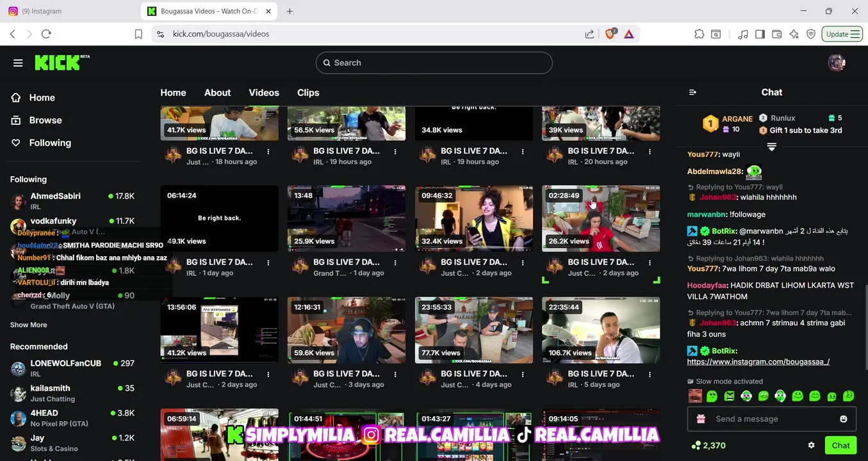This screenshot has height=461, width=868.
Task: Select the Videos tab
Action: point(264,93)
